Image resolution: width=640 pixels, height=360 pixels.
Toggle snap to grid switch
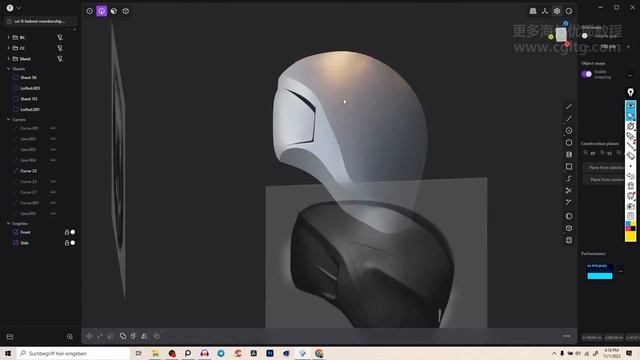pos(584,36)
